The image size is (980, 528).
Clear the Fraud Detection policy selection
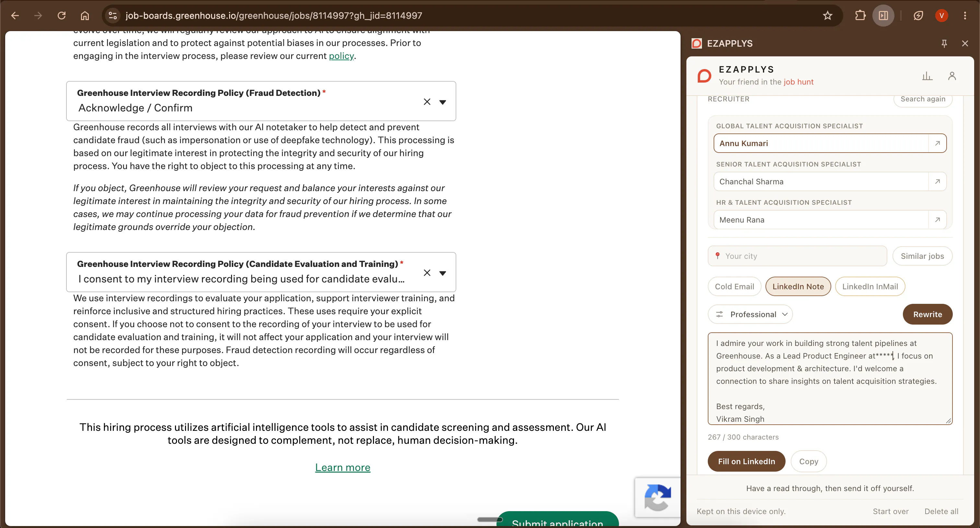(x=427, y=102)
